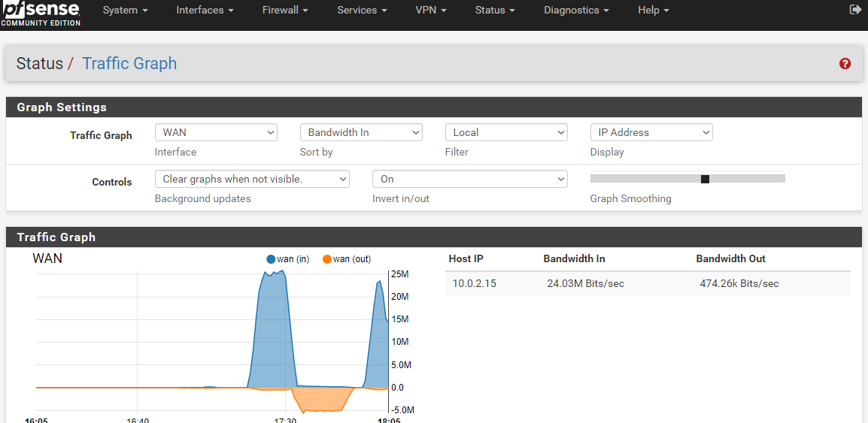The width and height of the screenshot is (868, 423).
Task: Click the Status breadcrumb text
Action: coord(40,64)
